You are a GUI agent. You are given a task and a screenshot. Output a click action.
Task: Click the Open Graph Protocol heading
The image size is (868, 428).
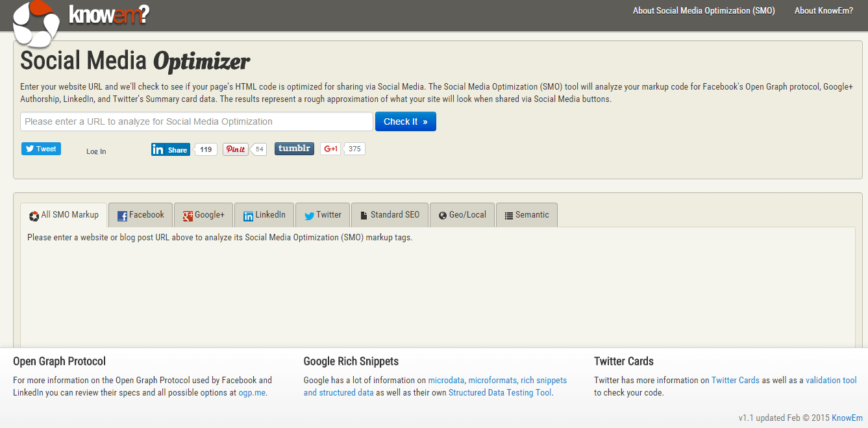pyautogui.click(x=60, y=361)
